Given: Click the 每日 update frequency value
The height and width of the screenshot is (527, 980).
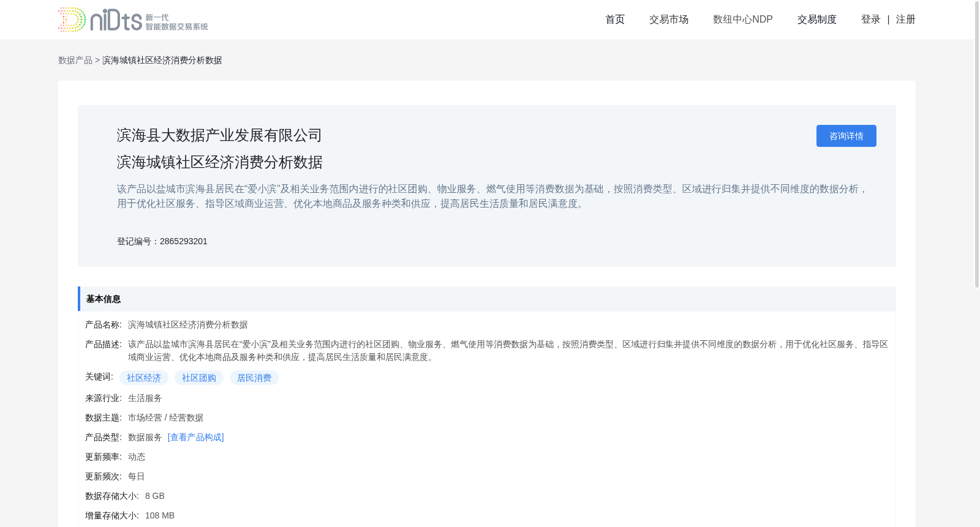Looking at the screenshot, I should coord(137,476).
